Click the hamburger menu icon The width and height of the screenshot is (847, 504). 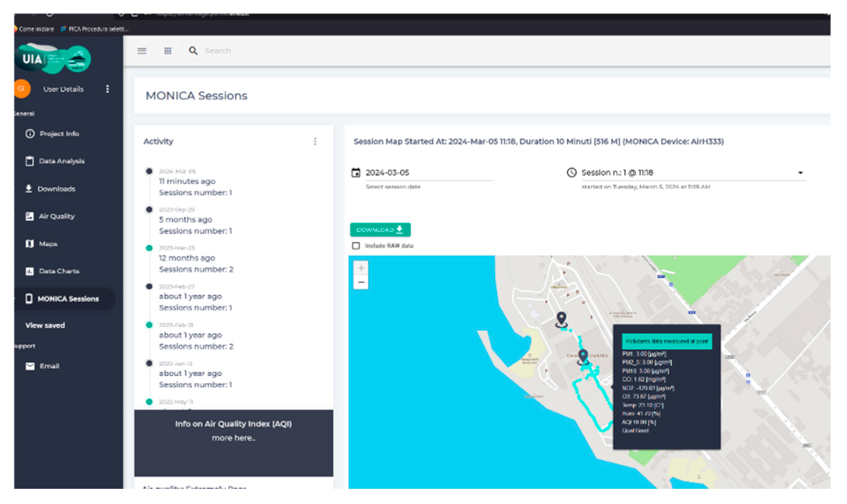pos(142,51)
